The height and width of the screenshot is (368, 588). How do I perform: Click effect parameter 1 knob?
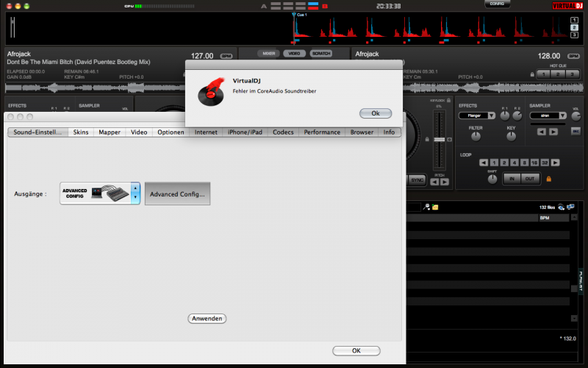click(505, 116)
